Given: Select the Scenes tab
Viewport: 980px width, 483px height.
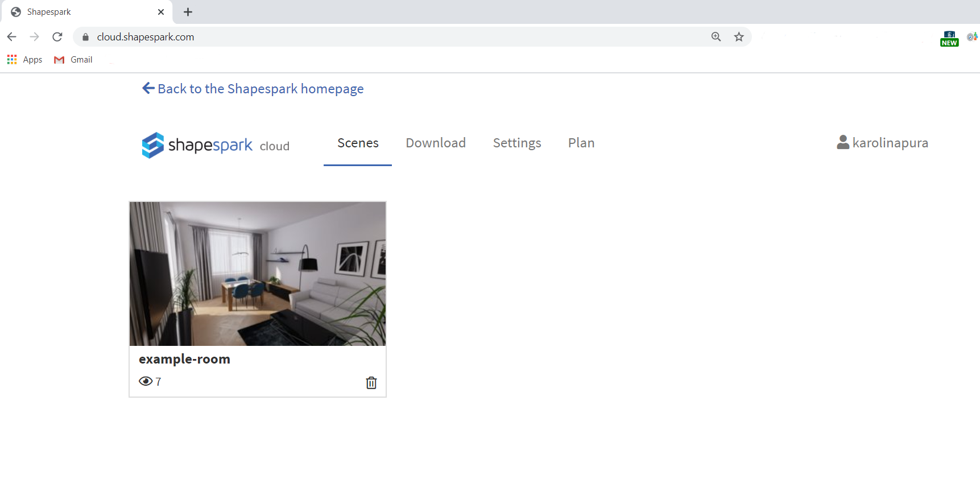Looking at the screenshot, I should pyautogui.click(x=358, y=143).
